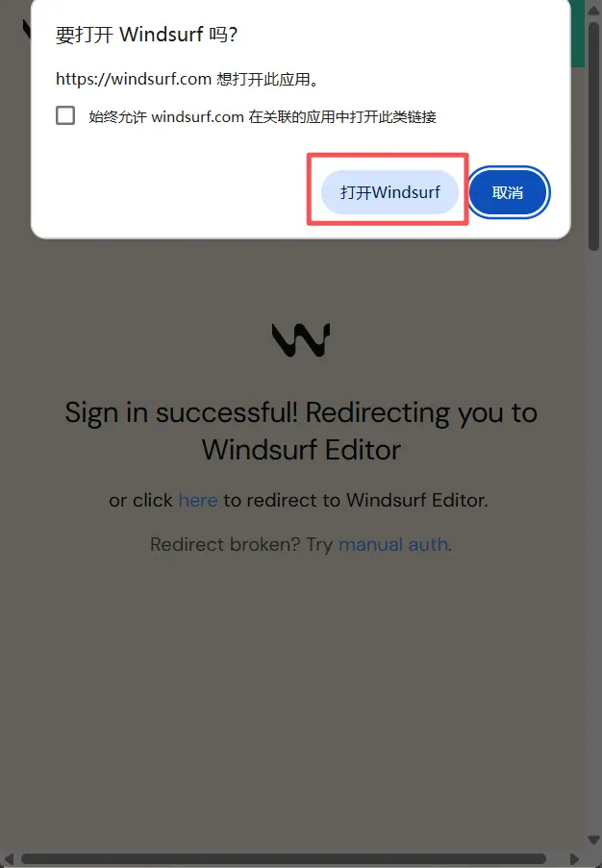Screen dimensions: 602x868
Task: Click the vertical scrollbar thumb
Action: [x=593, y=136]
